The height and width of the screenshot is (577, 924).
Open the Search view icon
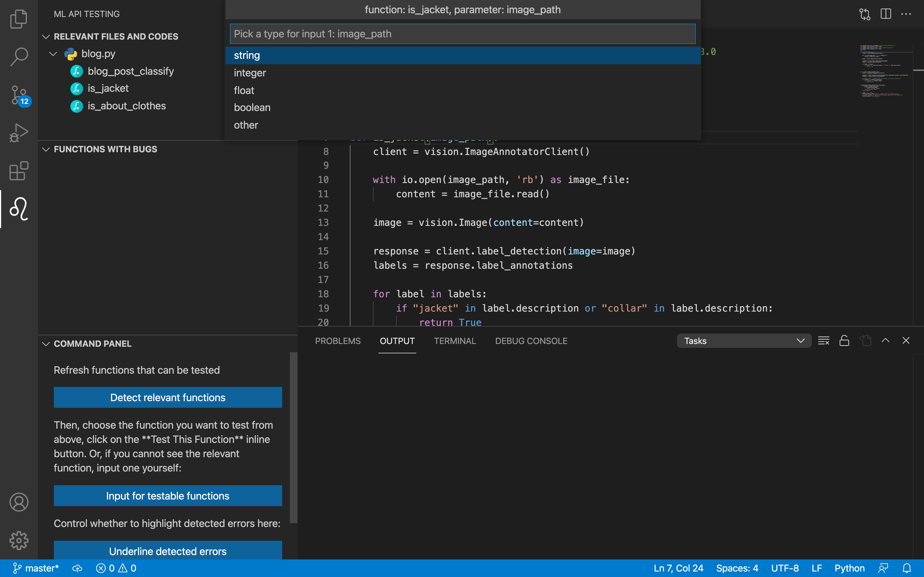coord(18,57)
